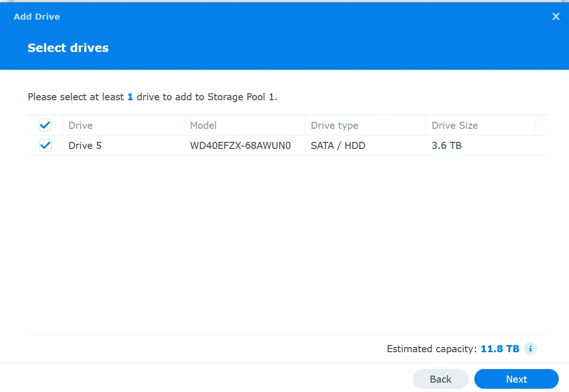Click the Select drives dialog title

68,47
